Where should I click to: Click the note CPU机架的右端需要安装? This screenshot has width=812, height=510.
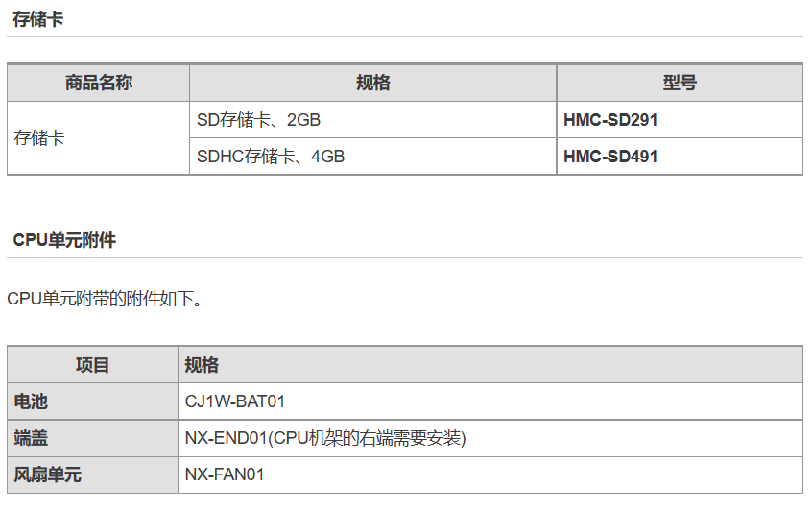coord(366,438)
